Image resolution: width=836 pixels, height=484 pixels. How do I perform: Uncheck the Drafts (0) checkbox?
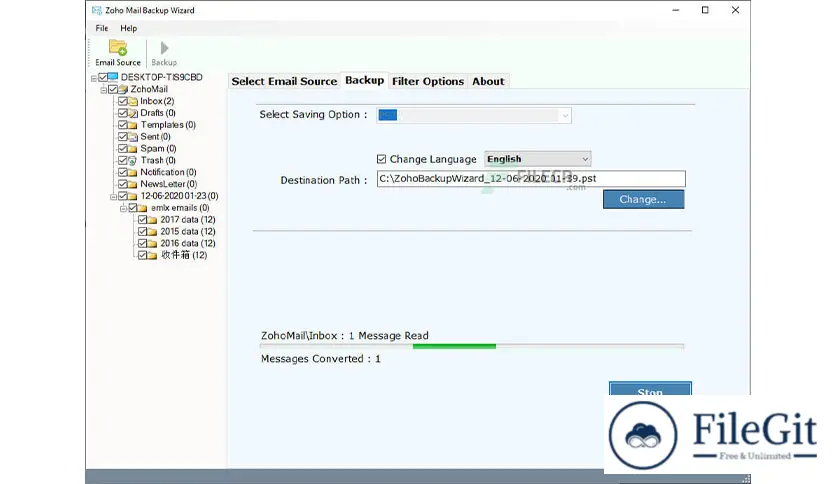tap(123, 113)
